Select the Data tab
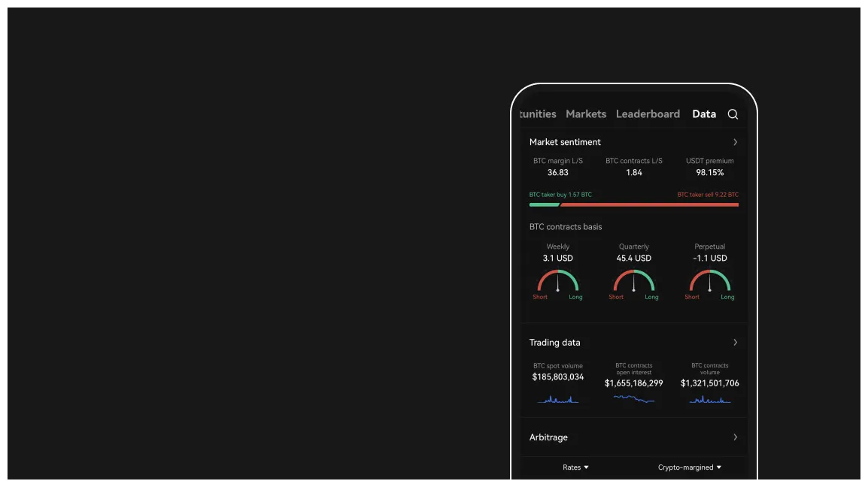The height and width of the screenshot is (487, 868). pos(704,114)
